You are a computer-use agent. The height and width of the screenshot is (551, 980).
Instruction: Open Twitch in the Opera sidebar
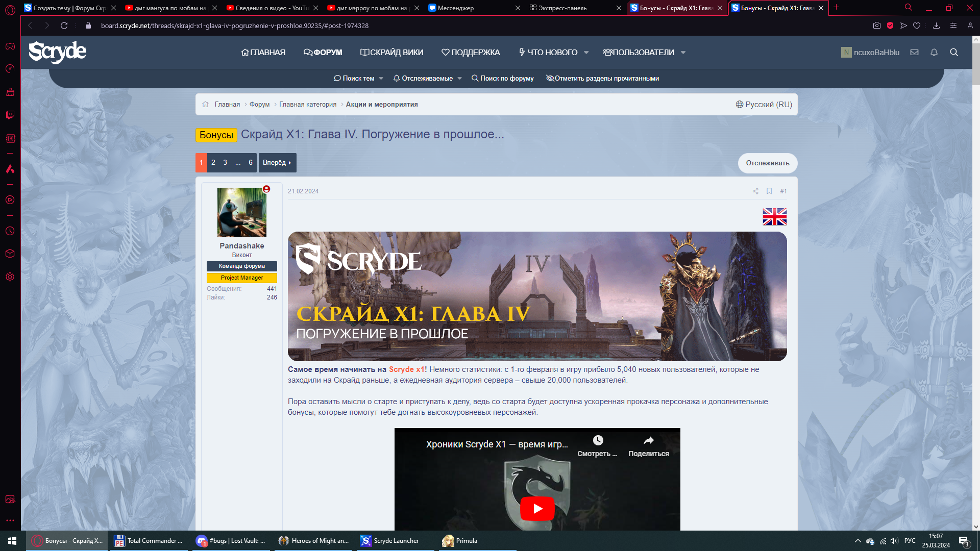10,115
